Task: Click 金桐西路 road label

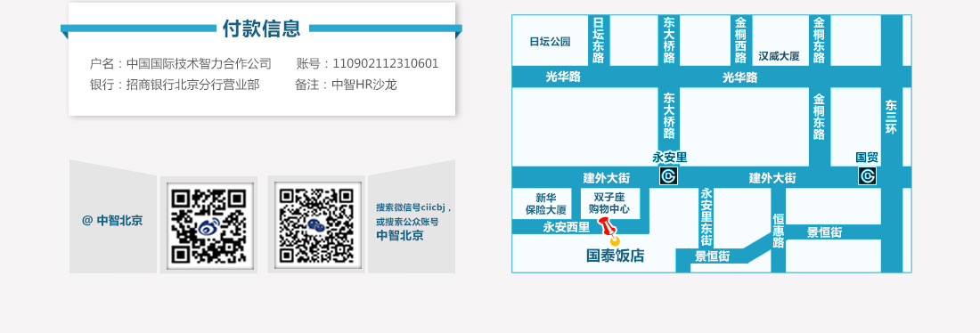Action: 741,40
